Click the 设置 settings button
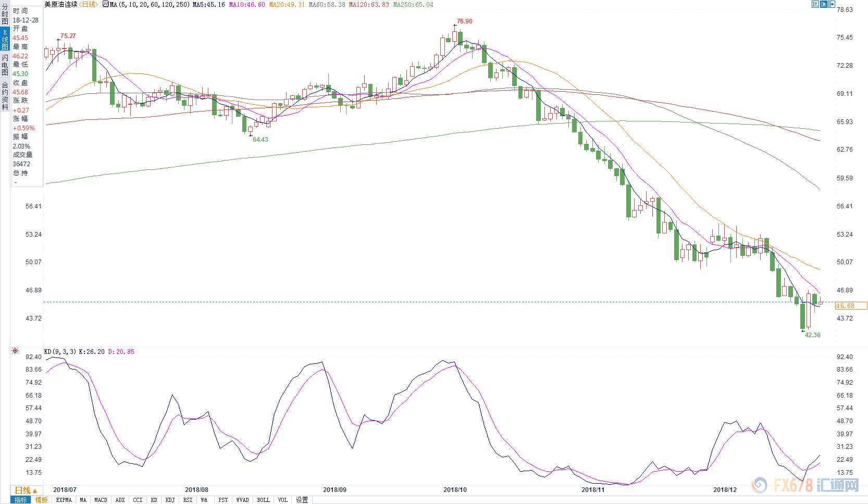Viewport: 868px width, 504px height. (x=302, y=500)
